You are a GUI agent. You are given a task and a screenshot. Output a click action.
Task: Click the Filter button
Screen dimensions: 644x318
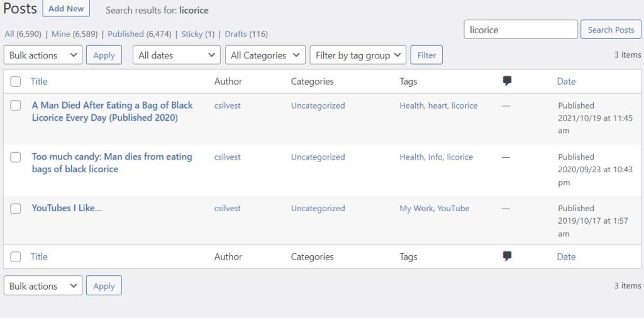click(x=426, y=55)
